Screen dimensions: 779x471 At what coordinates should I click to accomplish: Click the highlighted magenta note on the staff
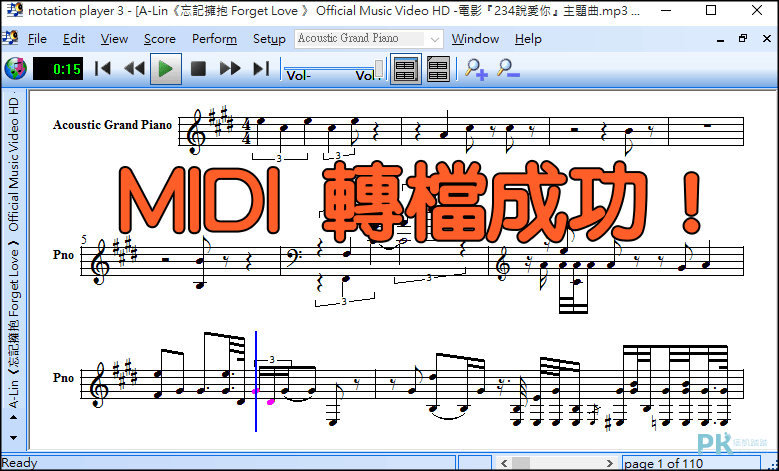[x=271, y=401]
